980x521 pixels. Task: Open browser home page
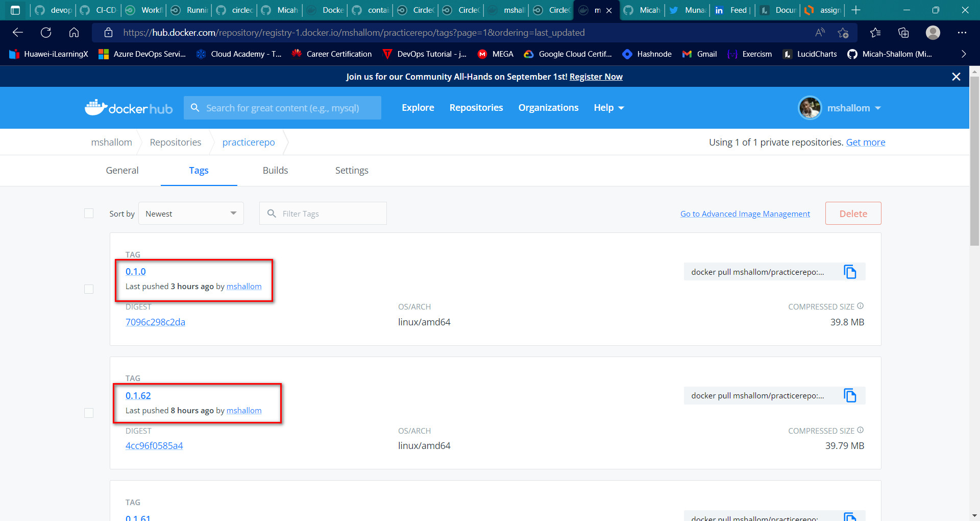click(74, 33)
